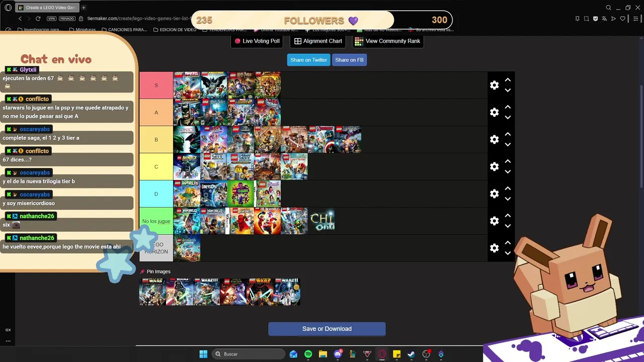Image resolution: width=644 pixels, height=362 pixels.
Task: Open browser tab search magnifier
Action: [x=608, y=8]
